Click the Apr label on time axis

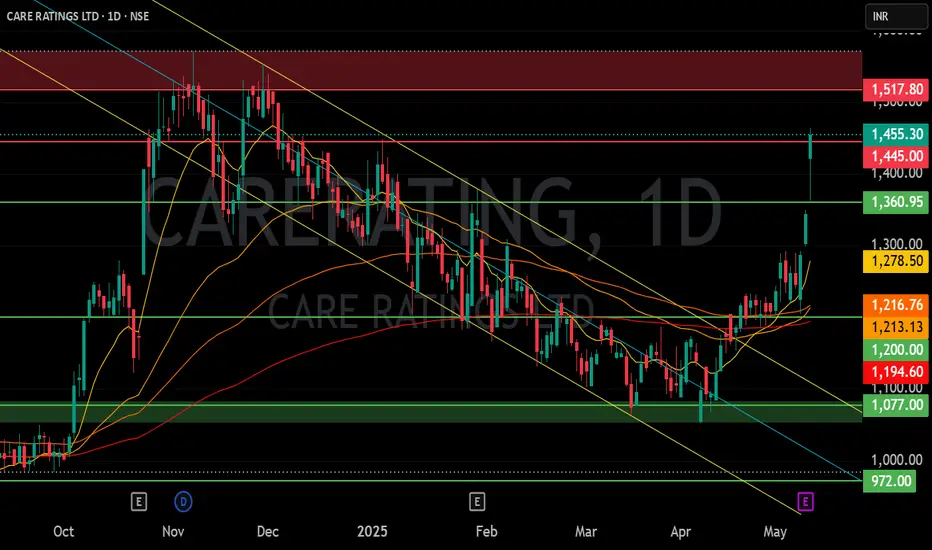point(681,531)
